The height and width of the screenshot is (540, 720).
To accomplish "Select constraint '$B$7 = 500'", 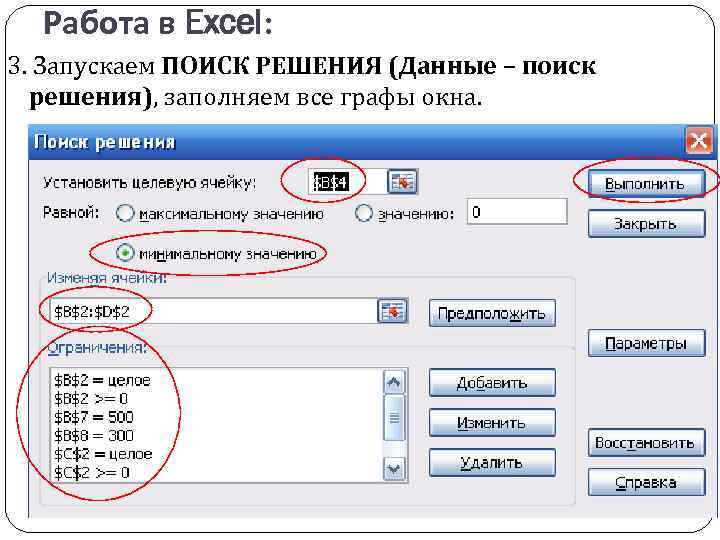I will [x=94, y=417].
